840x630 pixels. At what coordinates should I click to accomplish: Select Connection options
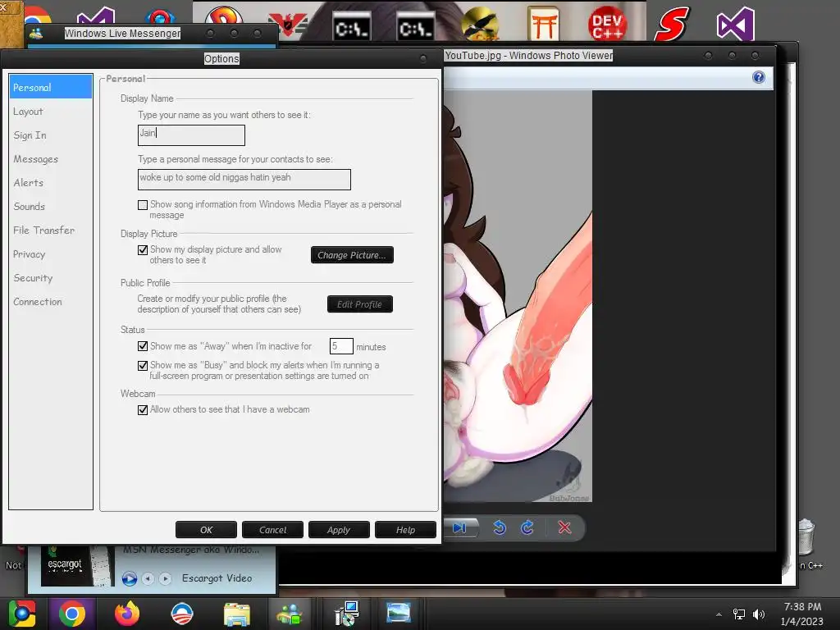pyautogui.click(x=50, y=302)
